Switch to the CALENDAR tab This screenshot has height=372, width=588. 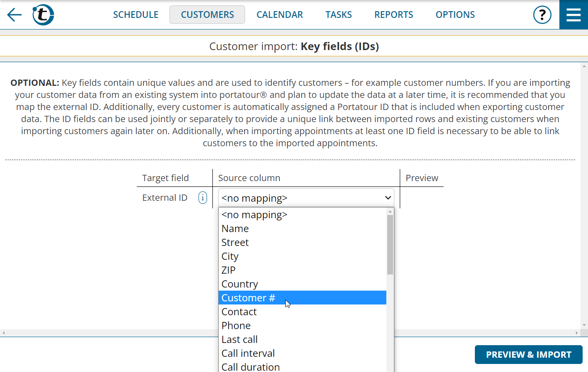tap(279, 14)
